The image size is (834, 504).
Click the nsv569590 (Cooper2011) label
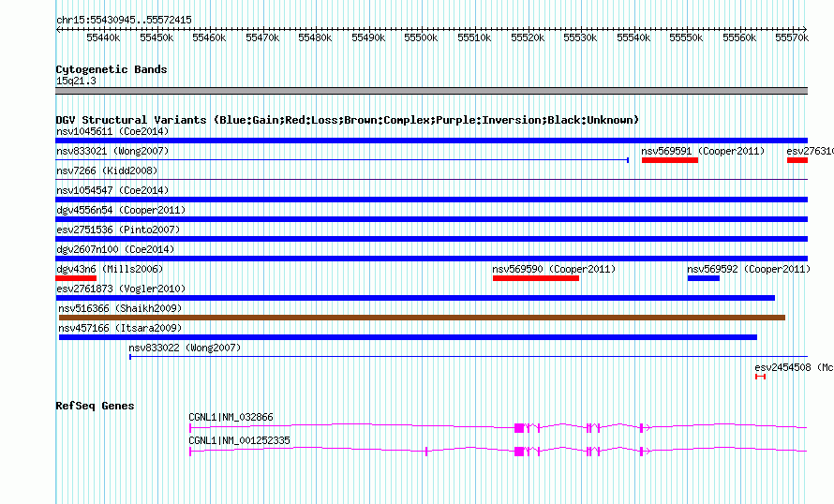click(x=554, y=269)
